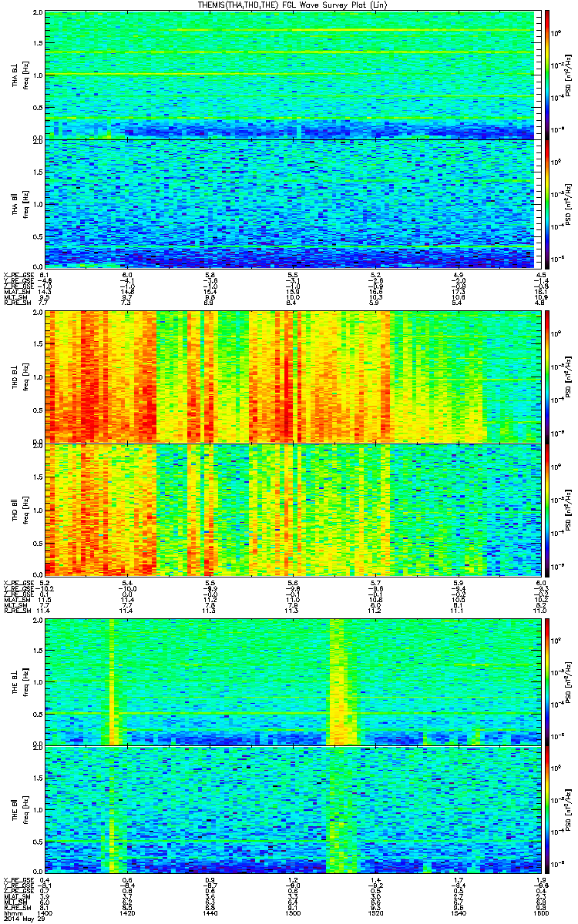Click the PSD [nT²/Hz] label of THA B⊥

pos(568,75)
